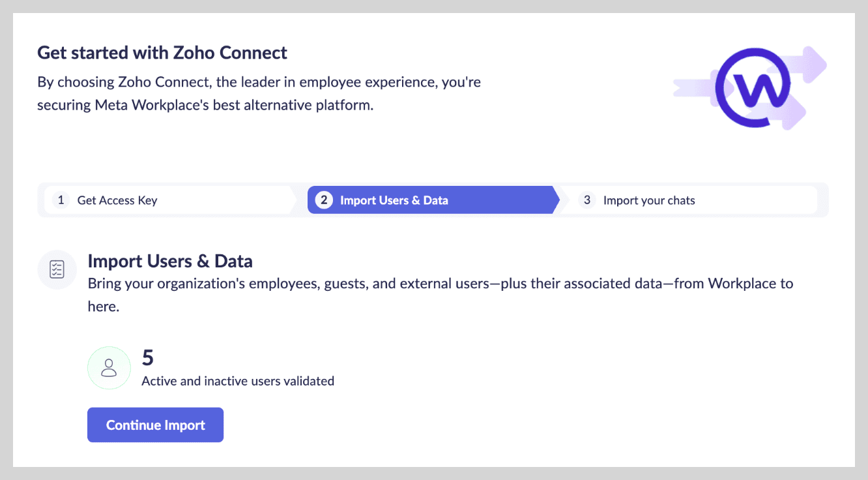Open the Get Access Key step
The image size is (868, 480).
(x=117, y=200)
